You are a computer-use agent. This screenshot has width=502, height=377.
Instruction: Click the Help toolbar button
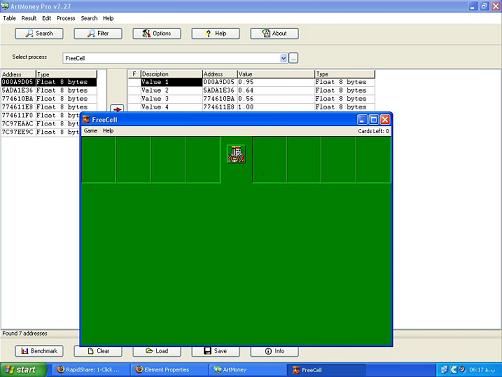(215, 33)
